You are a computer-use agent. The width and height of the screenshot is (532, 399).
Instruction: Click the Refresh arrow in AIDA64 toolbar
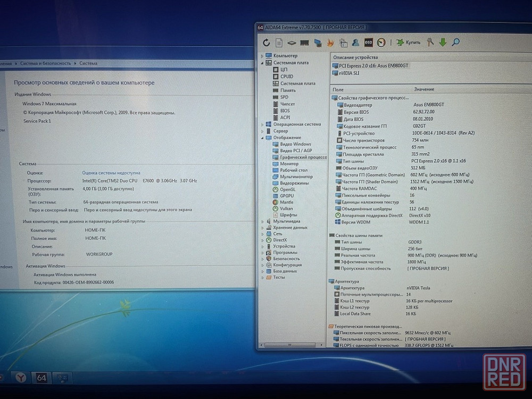pyautogui.click(x=267, y=43)
